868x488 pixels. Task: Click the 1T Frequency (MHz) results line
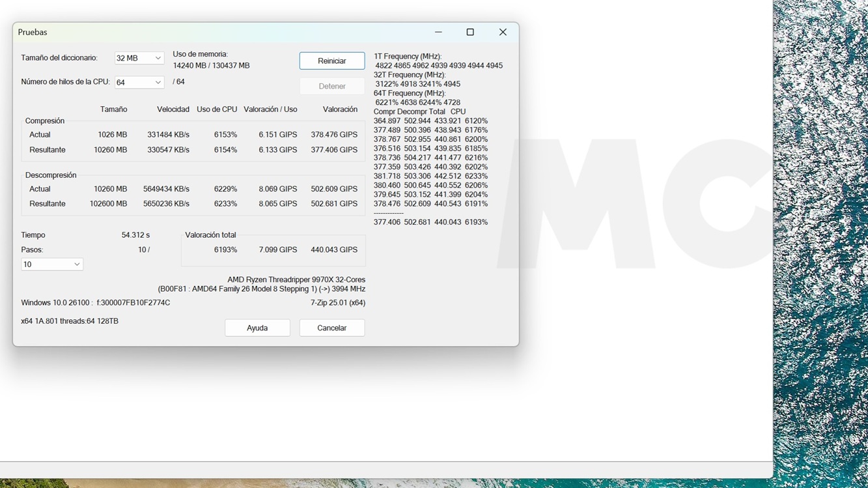point(408,57)
